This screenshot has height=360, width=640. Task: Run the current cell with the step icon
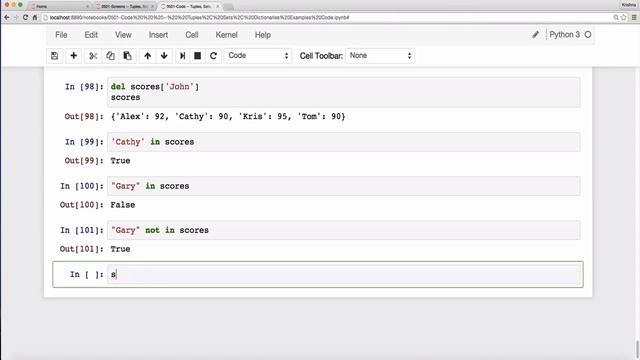[x=182, y=56]
